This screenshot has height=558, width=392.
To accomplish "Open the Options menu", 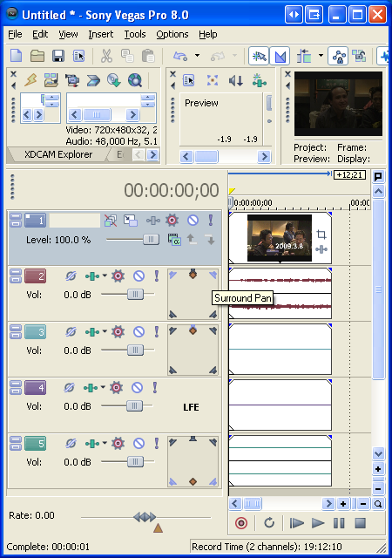I will [172, 34].
